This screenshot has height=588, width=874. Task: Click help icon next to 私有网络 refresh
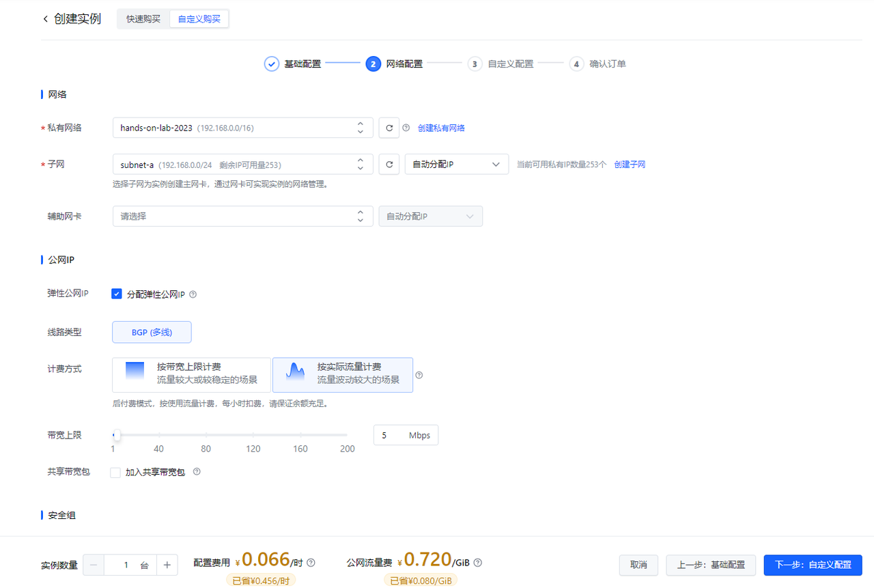point(406,128)
